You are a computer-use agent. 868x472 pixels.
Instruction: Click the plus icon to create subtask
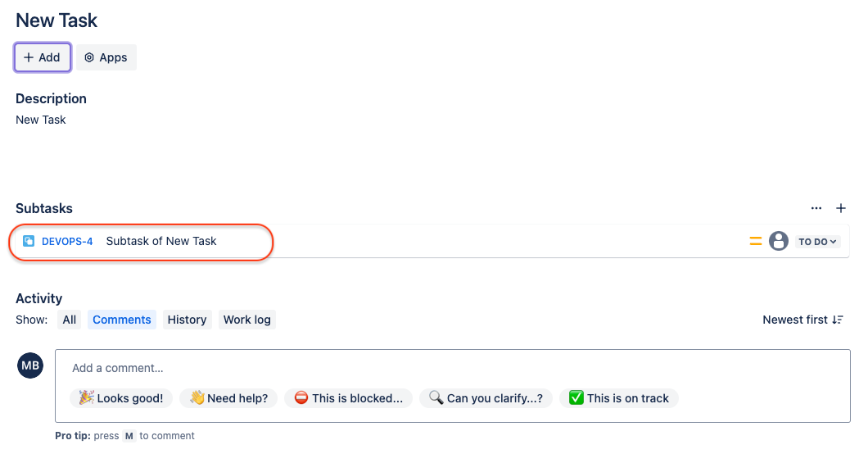(x=840, y=208)
